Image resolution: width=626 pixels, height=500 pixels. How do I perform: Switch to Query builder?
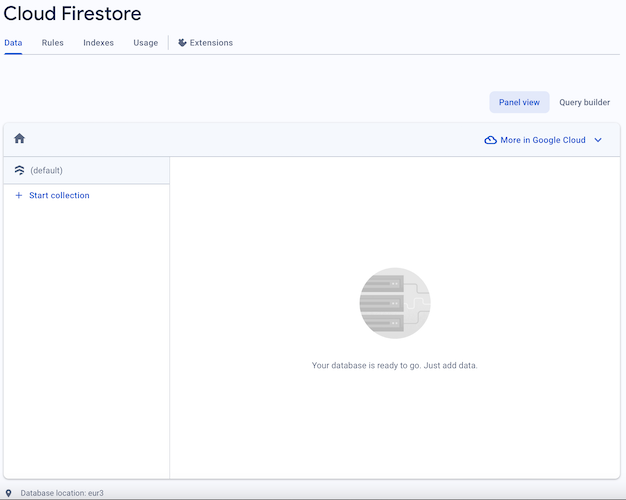(584, 102)
